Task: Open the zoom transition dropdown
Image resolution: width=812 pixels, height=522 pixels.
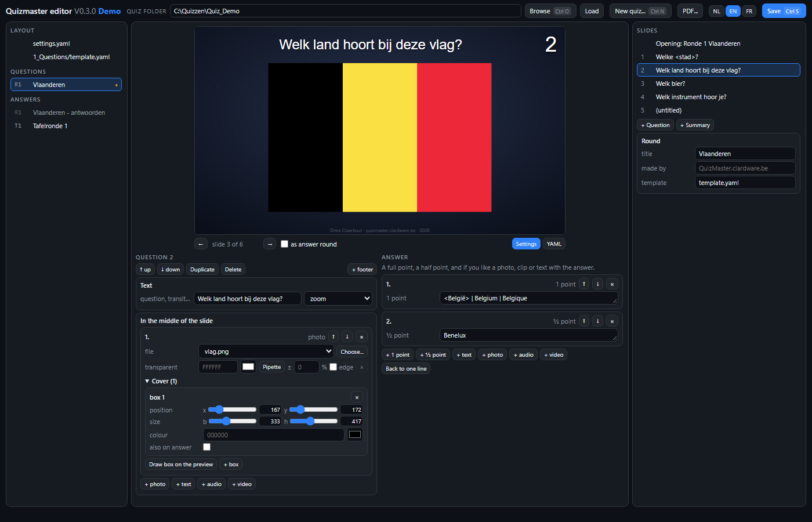Action: coord(338,299)
